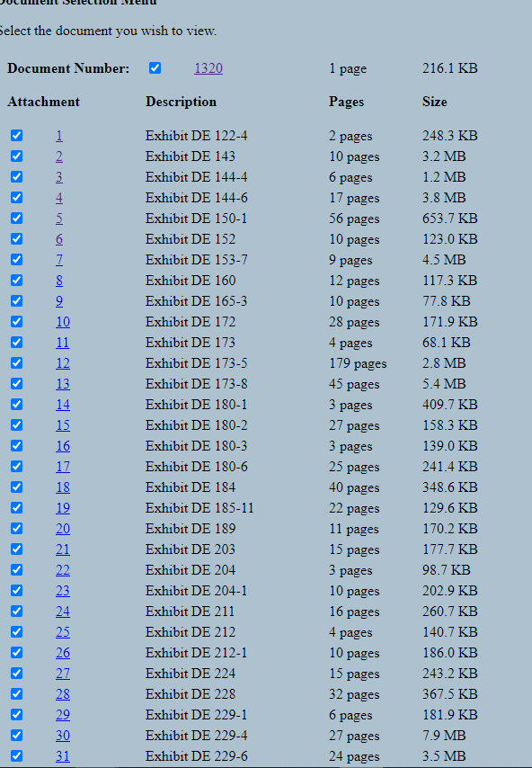Open attachment 1 Exhibit DE 122-4
This screenshot has height=768, width=532.
coord(59,136)
